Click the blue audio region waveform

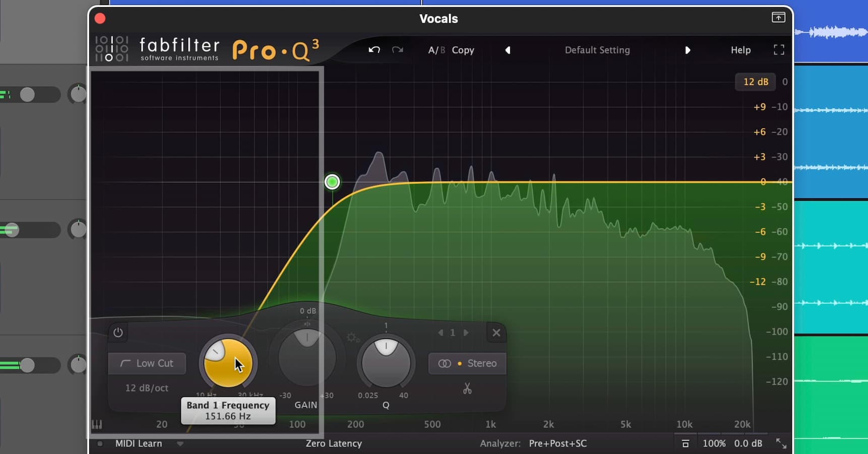click(x=831, y=33)
